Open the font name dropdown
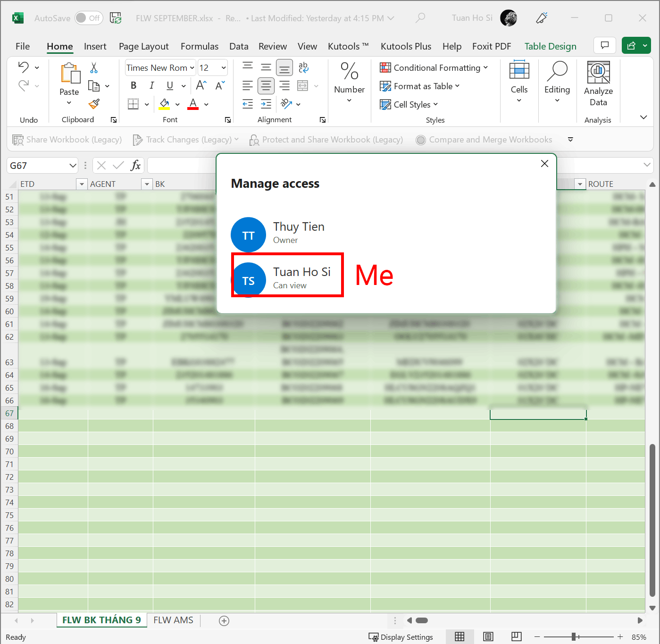The height and width of the screenshot is (644, 660). 192,68
